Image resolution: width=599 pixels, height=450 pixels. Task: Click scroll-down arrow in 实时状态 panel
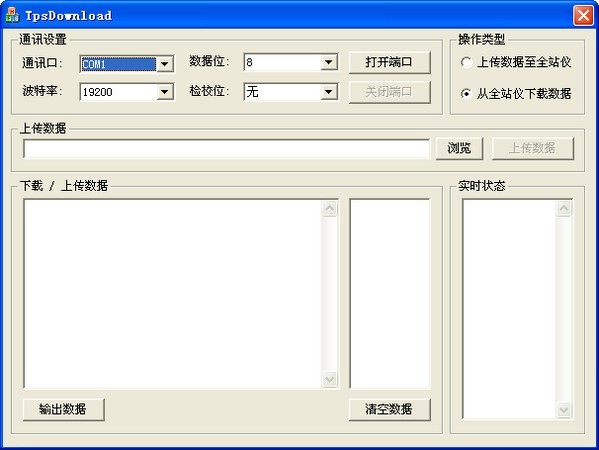point(564,410)
